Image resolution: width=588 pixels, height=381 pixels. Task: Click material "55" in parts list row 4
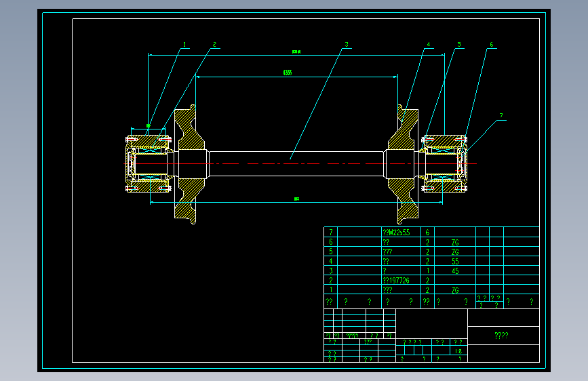455,262
